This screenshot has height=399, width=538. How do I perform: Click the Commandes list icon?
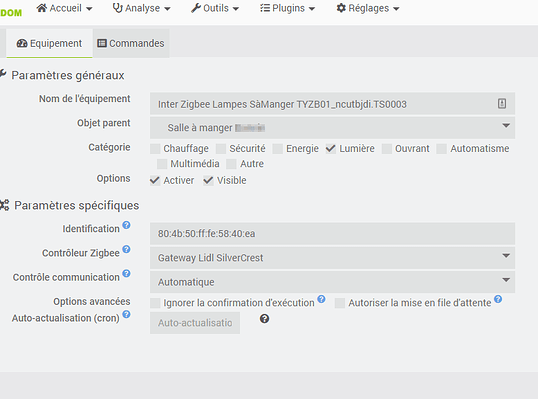pos(102,43)
